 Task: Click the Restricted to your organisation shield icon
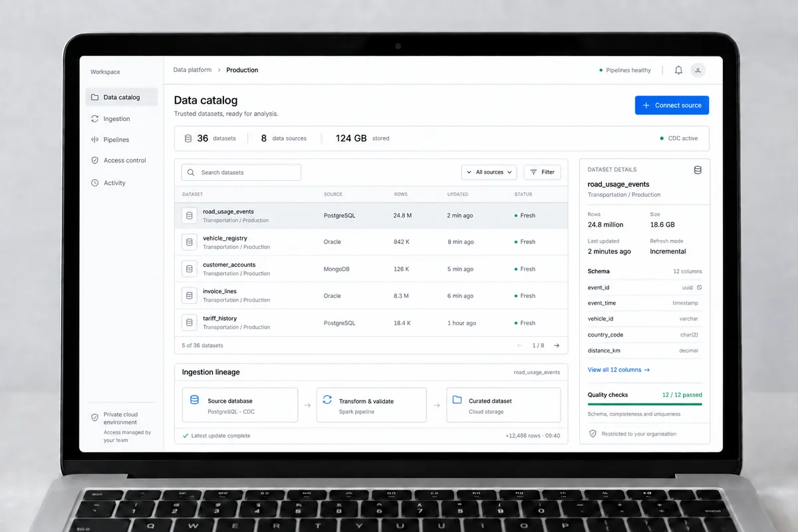click(x=593, y=434)
